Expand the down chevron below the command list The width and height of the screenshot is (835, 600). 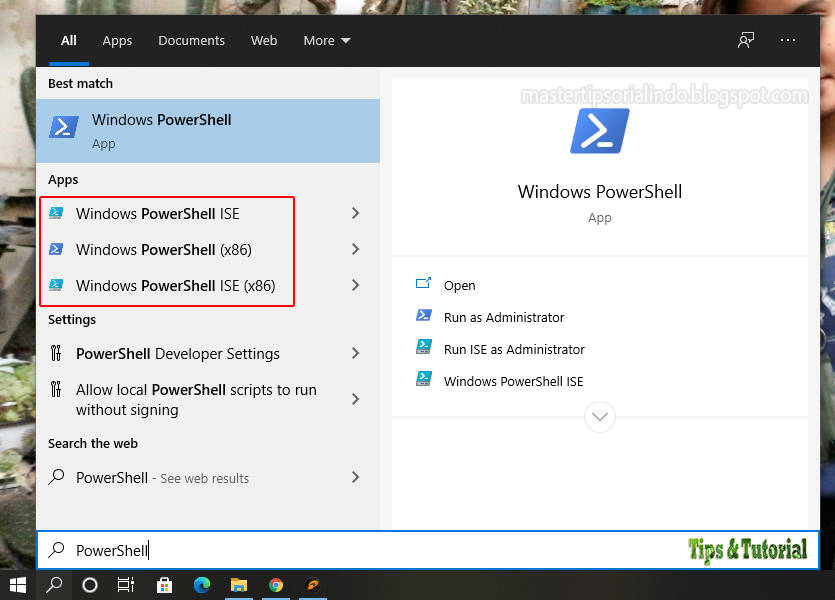599,417
